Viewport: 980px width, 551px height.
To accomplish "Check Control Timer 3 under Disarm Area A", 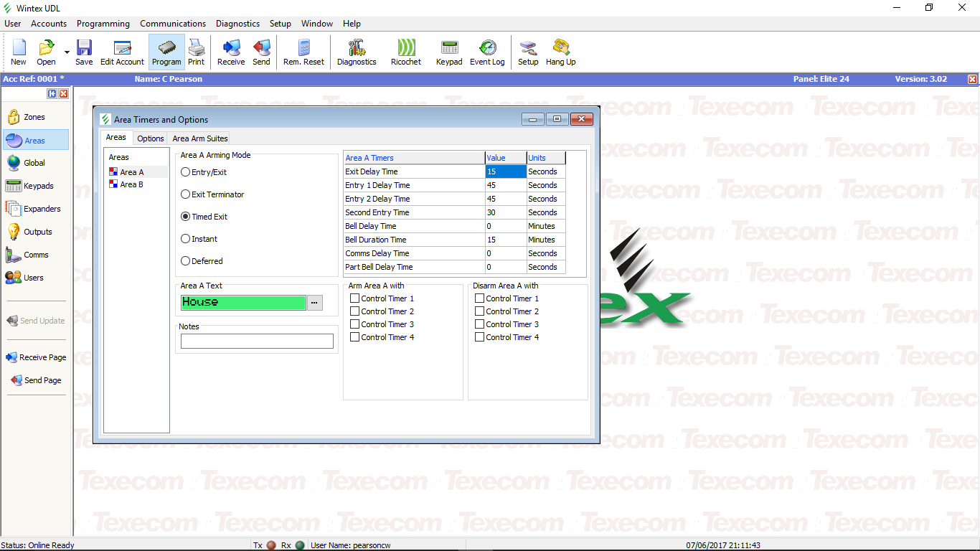I will click(x=480, y=324).
